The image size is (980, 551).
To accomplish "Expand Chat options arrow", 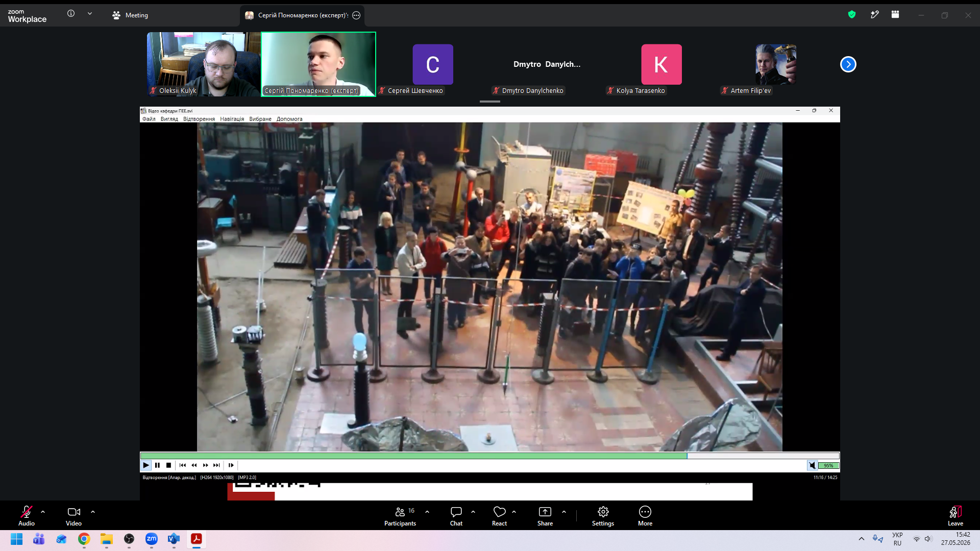I will point(473,512).
